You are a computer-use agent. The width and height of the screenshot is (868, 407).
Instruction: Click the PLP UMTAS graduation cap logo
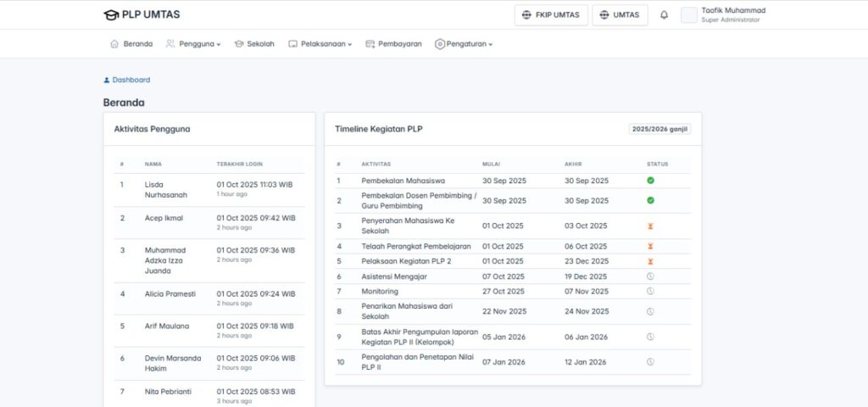click(x=111, y=14)
